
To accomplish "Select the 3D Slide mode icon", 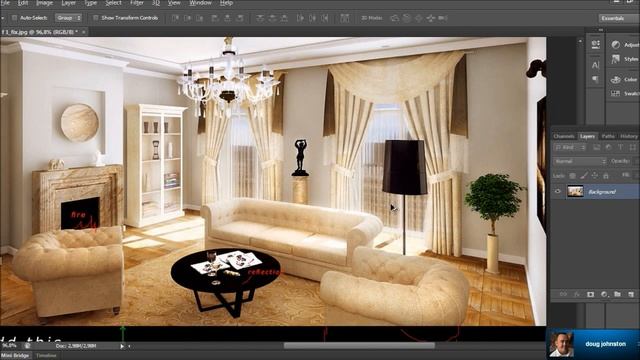I will tap(431, 18).
